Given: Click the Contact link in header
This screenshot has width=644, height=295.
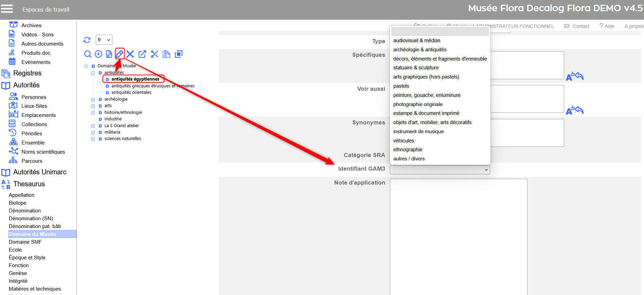Looking at the screenshot, I should (x=580, y=26).
